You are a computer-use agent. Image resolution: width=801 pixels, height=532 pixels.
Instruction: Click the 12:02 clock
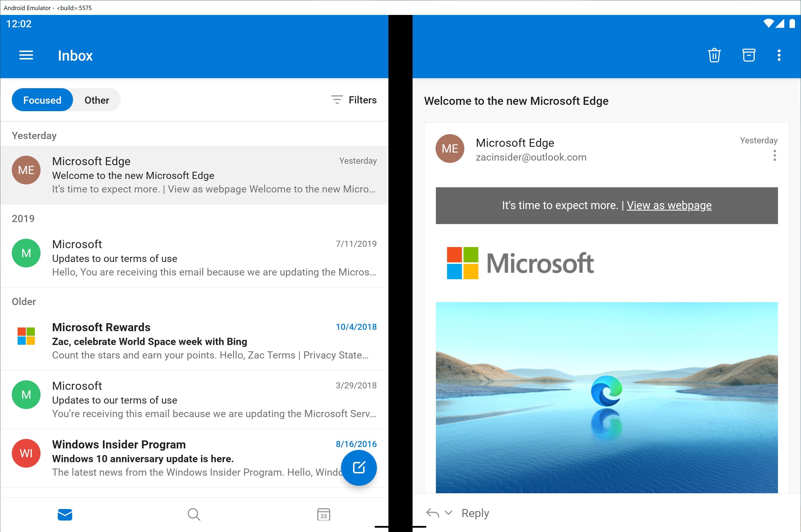point(19,24)
